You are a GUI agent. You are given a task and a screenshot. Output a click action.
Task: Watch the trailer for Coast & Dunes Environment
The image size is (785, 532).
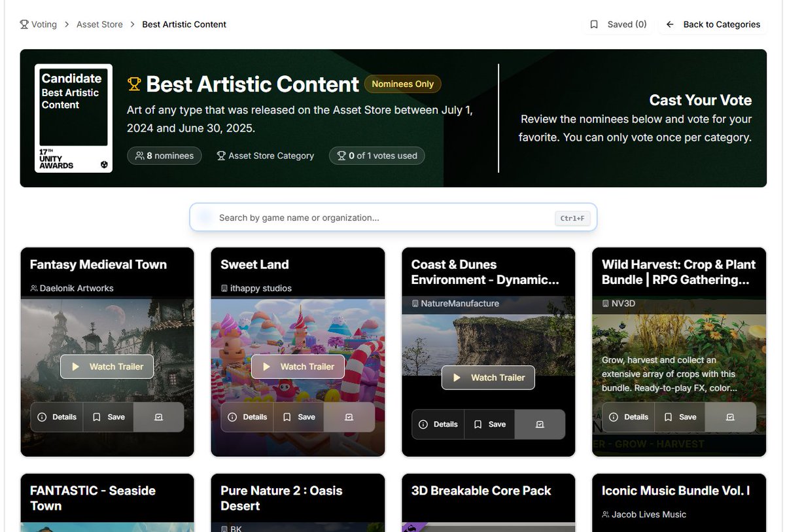coord(487,378)
